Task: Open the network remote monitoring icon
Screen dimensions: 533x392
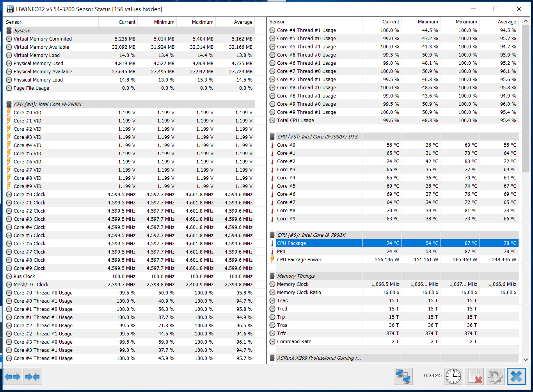Action: (x=403, y=376)
